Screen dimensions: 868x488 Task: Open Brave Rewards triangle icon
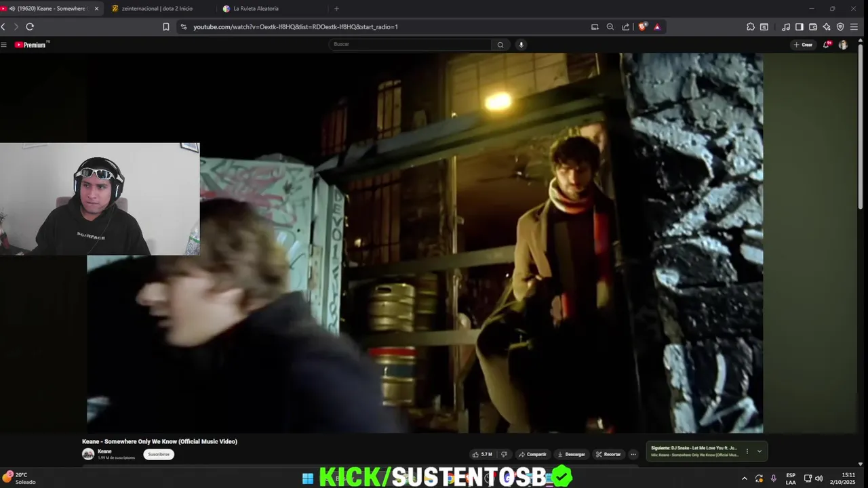(x=657, y=27)
